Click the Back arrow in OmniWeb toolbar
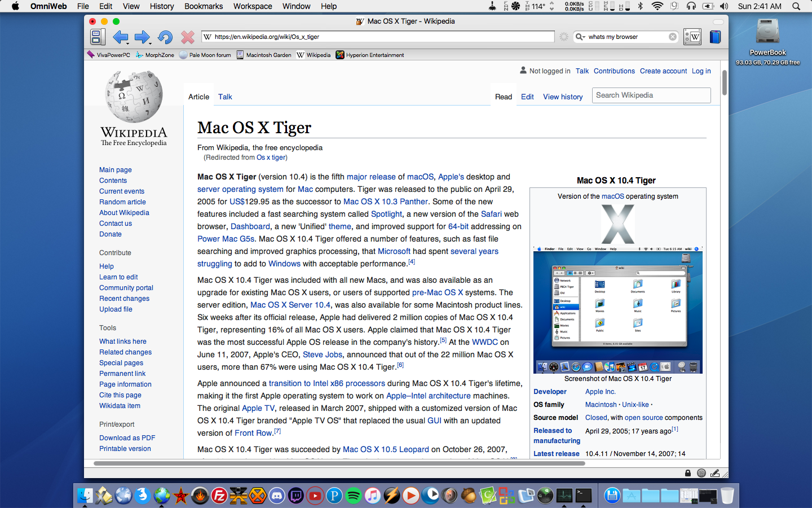 pyautogui.click(x=120, y=37)
